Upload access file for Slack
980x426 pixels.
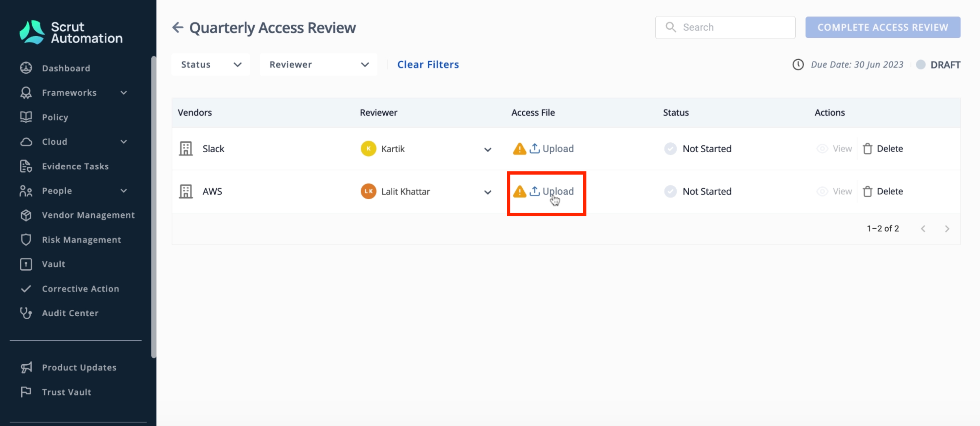point(552,149)
